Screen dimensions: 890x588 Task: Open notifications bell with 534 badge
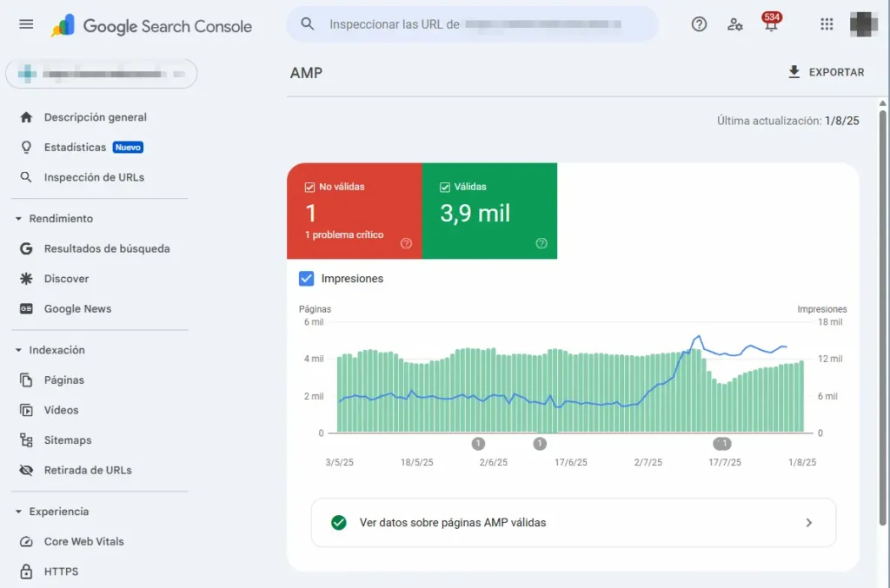pyautogui.click(x=771, y=23)
